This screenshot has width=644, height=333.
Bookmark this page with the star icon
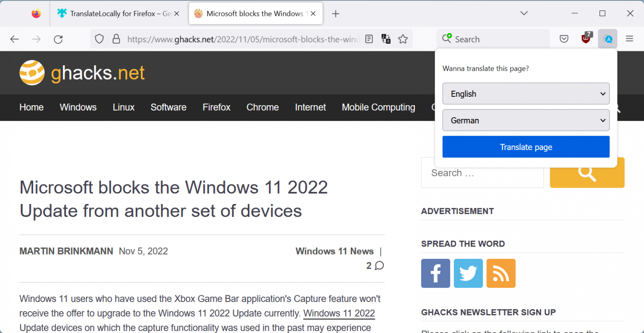(x=403, y=39)
